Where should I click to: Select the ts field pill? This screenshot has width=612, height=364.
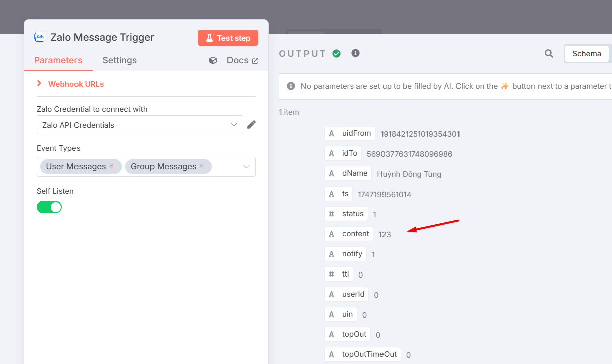339,194
